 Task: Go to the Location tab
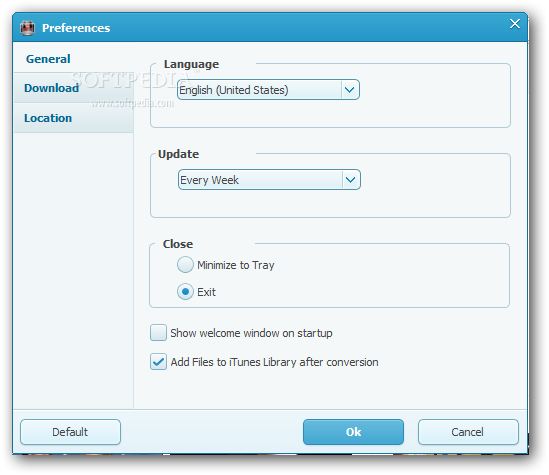(x=48, y=118)
